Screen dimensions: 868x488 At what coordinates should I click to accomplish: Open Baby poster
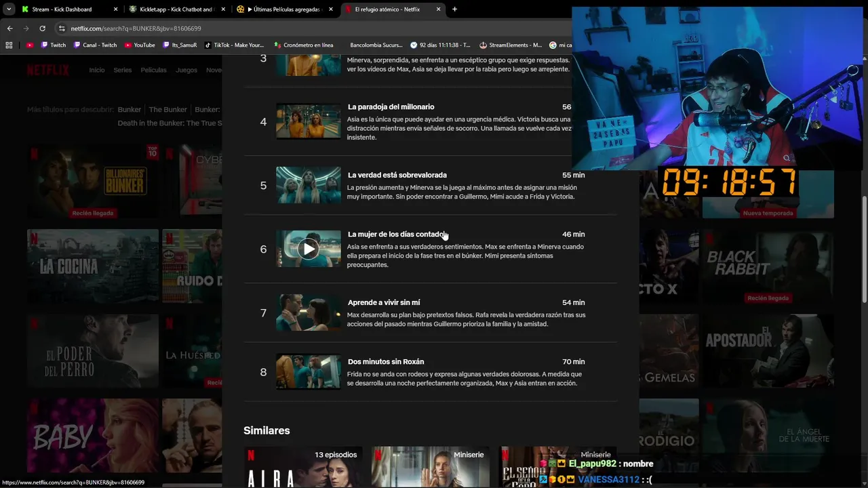(93, 435)
